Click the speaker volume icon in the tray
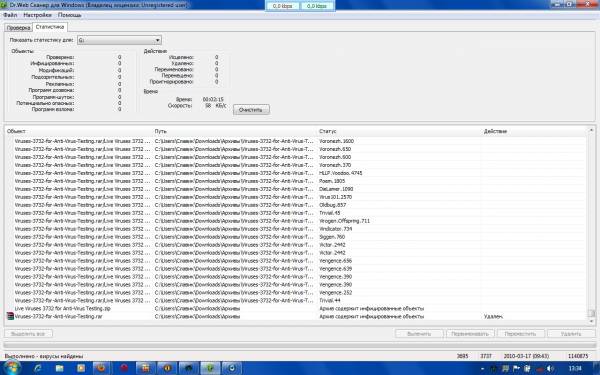The image size is (600, 375). point(549,368)
